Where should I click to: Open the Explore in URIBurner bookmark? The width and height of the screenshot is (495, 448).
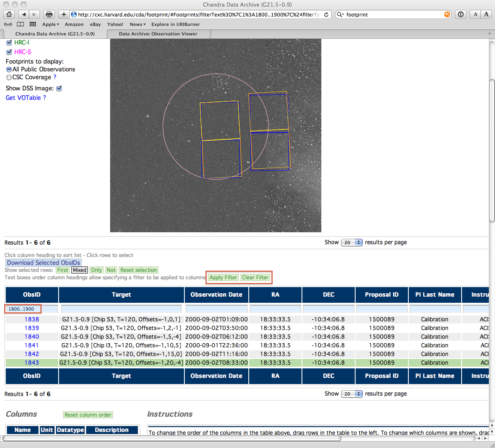click(x=175, y=24)
